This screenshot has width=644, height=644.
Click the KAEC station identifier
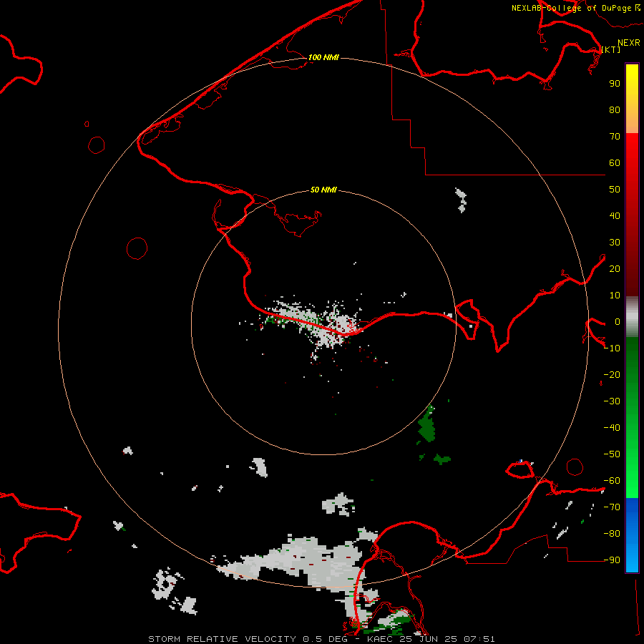click(x=381, y=639)
